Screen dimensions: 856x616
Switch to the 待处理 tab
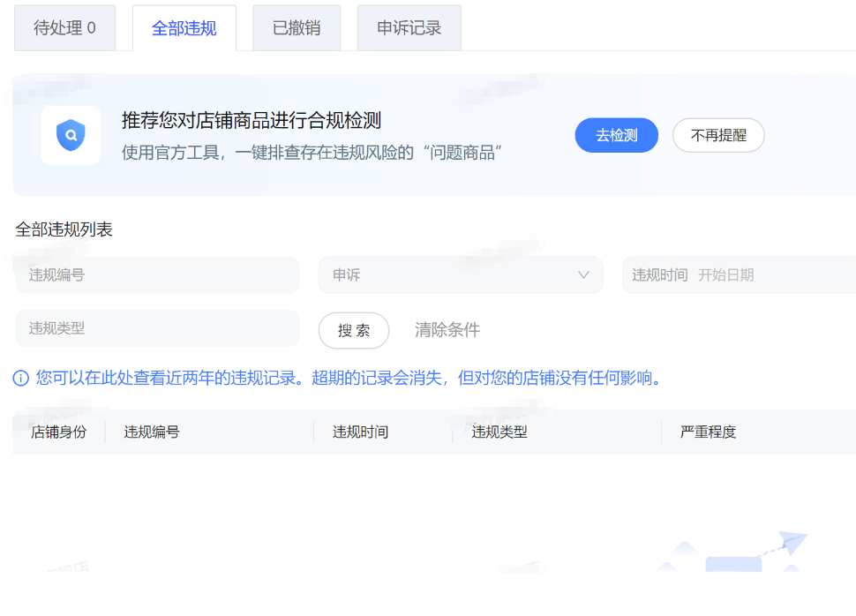tap(64, 28)
